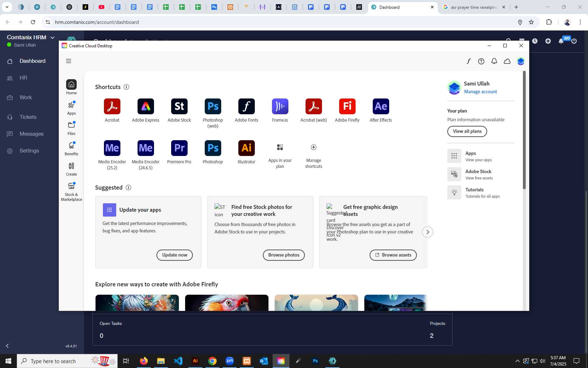Open whale Firefly thumbnail
Screen dimensions: 588x368
pos(316,303)
